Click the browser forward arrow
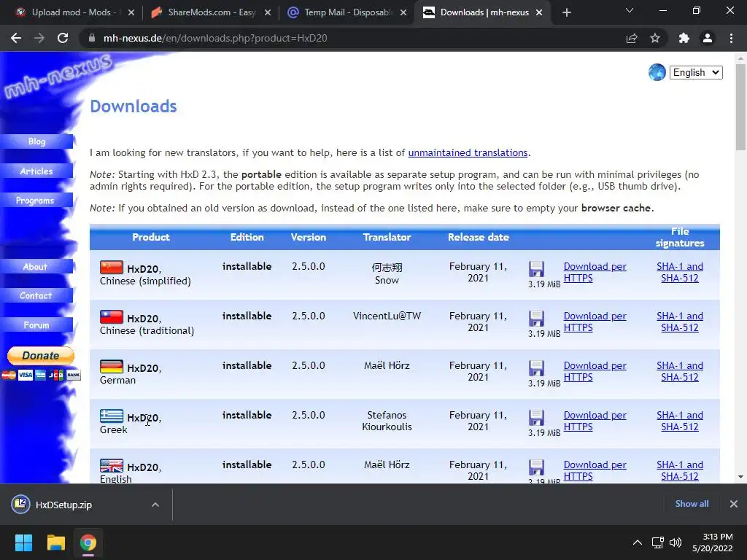Viewport: 747px width, 560px height. (x=39, y=38)
